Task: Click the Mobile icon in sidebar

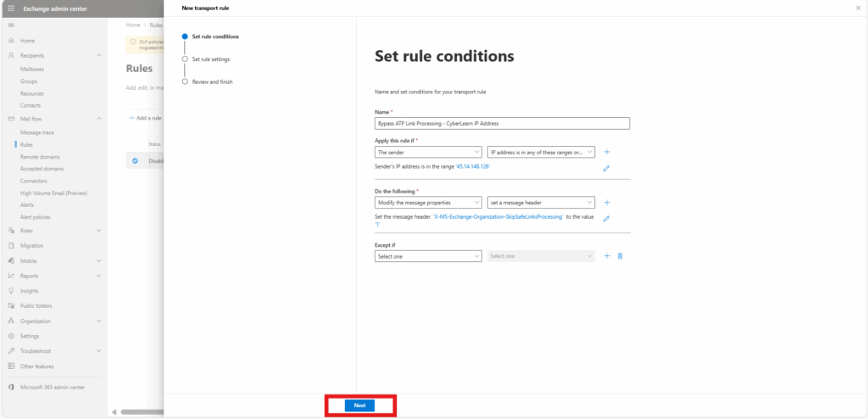Action: 11,260
